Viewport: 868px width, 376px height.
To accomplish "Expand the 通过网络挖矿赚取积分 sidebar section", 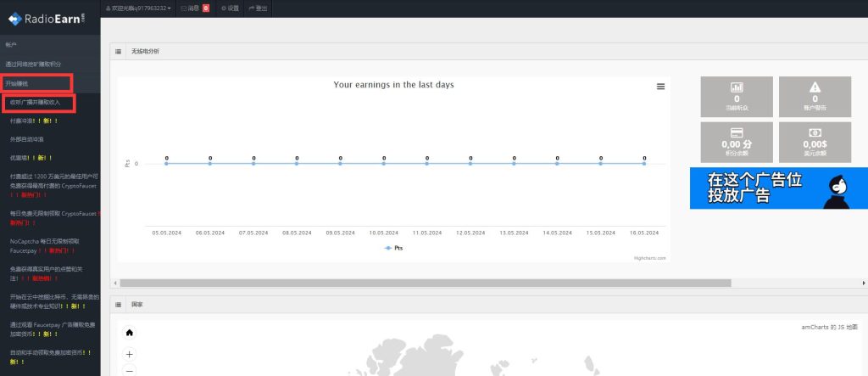I will (x=50, y=65).
